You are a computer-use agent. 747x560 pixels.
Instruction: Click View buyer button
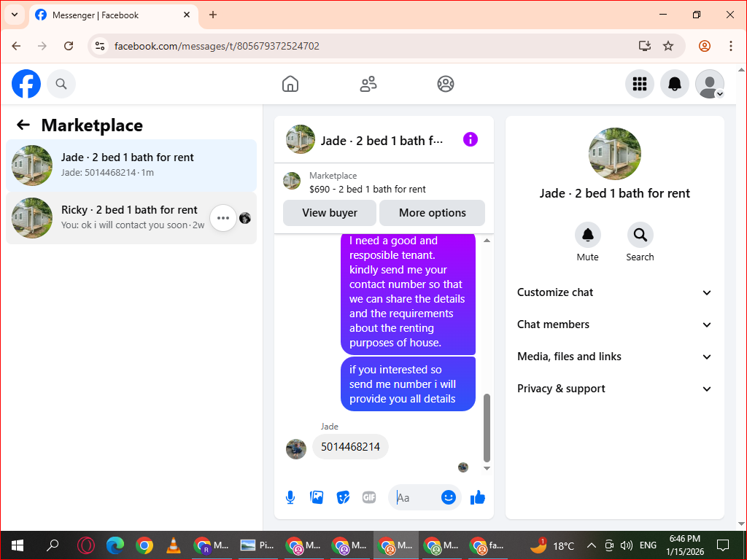point(330,213)
